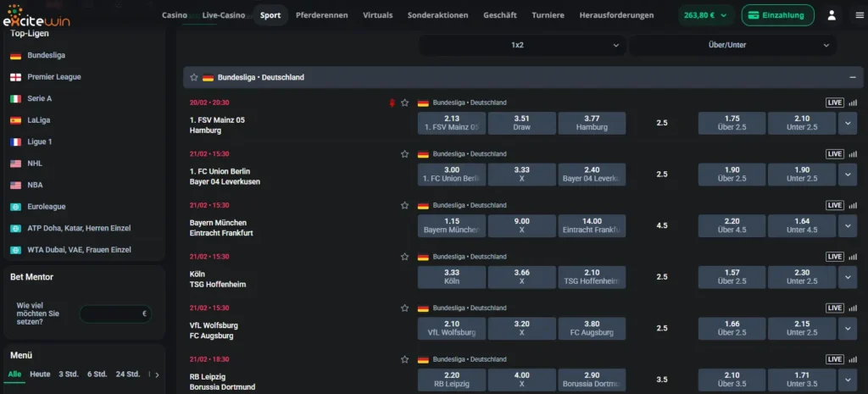Bet on Draw at 3.51

[522, 123]
